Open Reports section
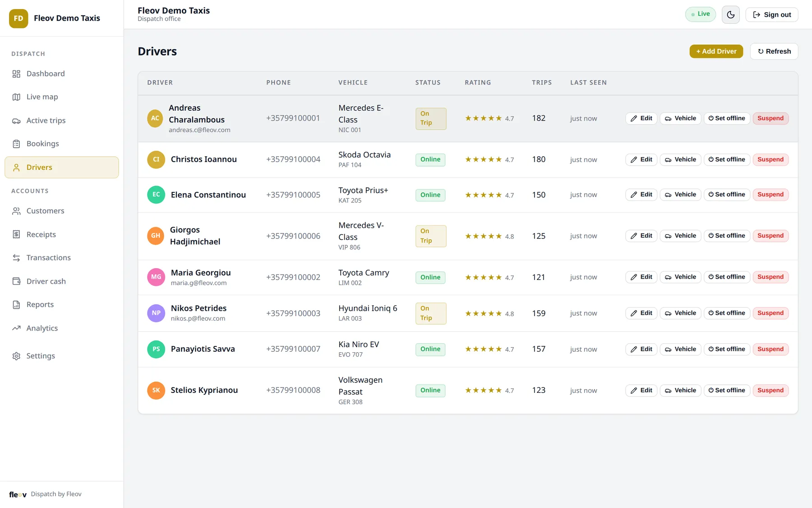The width and height of the screenshot is (812, 508). click(x=62, y=304)
